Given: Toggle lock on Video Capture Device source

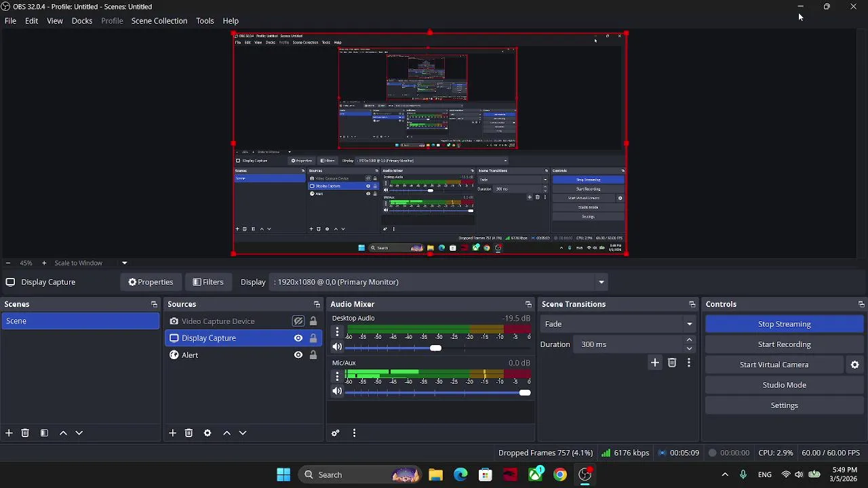Looking at the screenshot, I should (x=313, y=321).
